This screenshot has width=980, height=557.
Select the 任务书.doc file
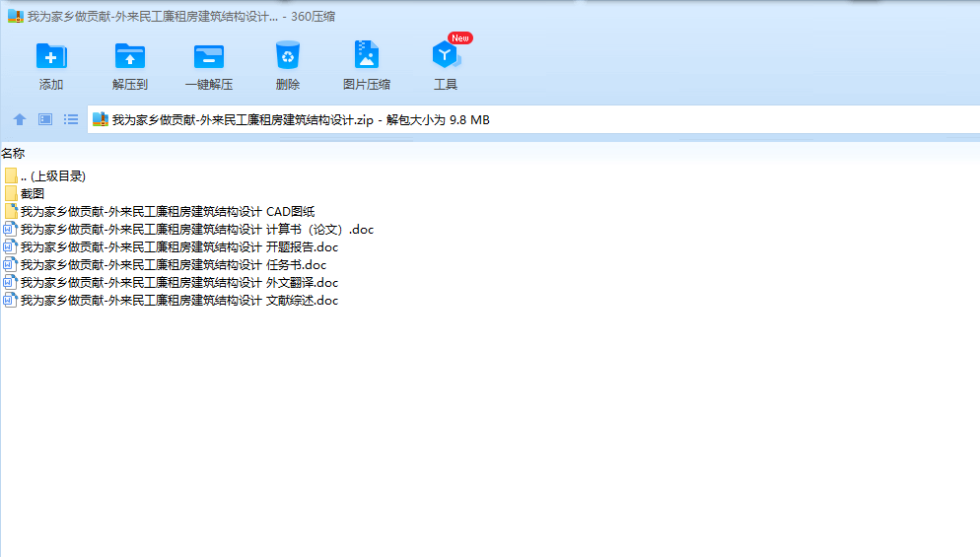(165, 265)
